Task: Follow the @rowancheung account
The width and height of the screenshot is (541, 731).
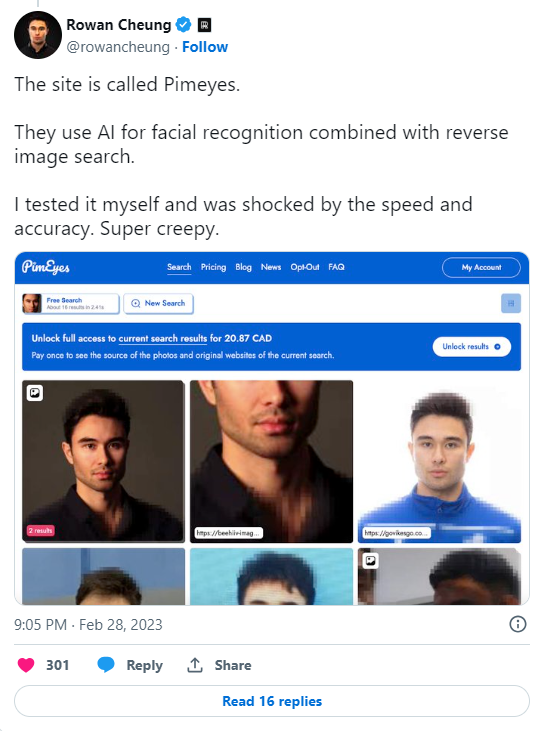Action: pyautogui.click(x=205, y=47)
